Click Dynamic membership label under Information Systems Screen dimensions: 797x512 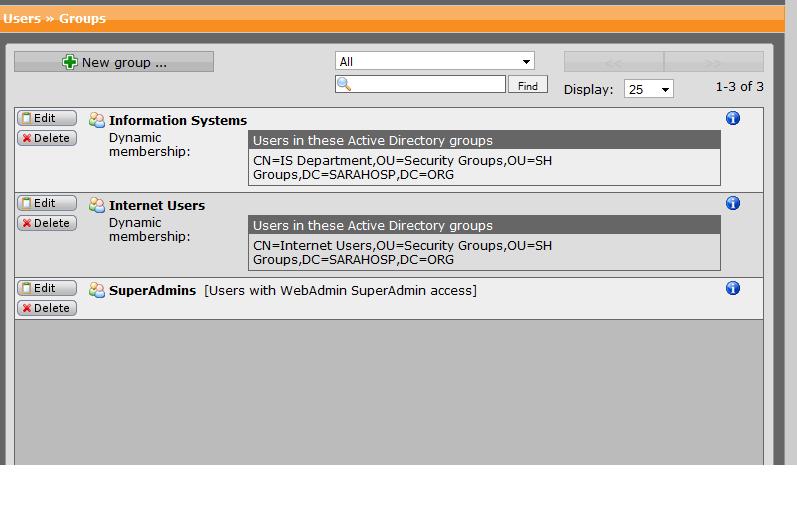149,144
